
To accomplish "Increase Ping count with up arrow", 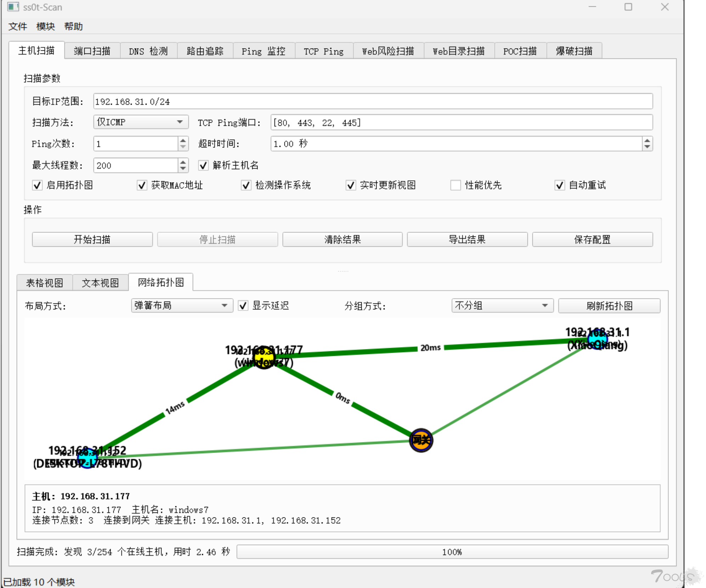I will click(183, 141).
